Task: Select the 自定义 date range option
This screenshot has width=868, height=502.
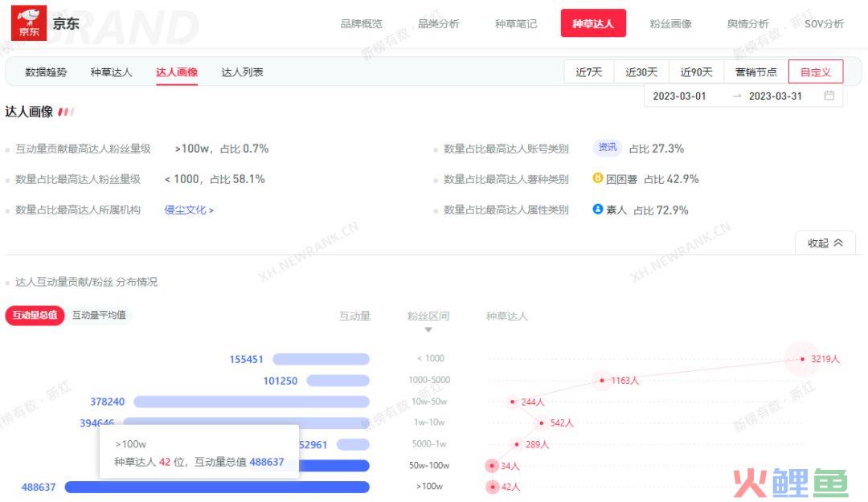Action: pos(816,72)
